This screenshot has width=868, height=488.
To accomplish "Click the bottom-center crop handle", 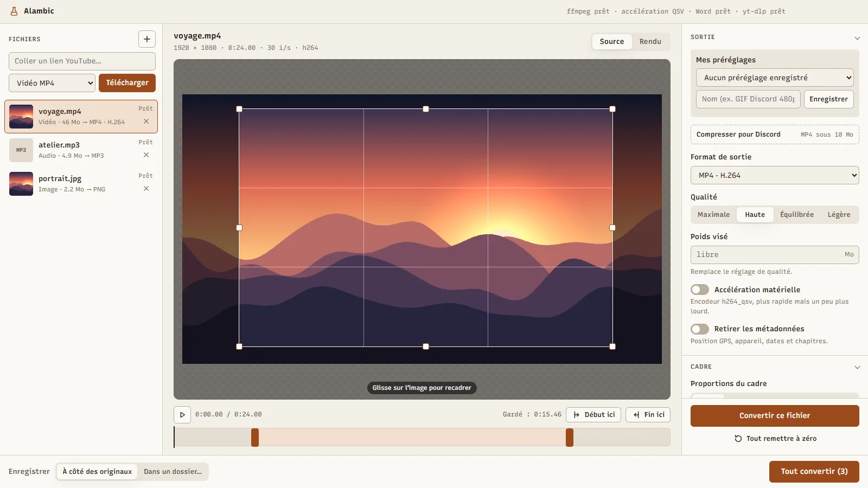I will point(426,346).
